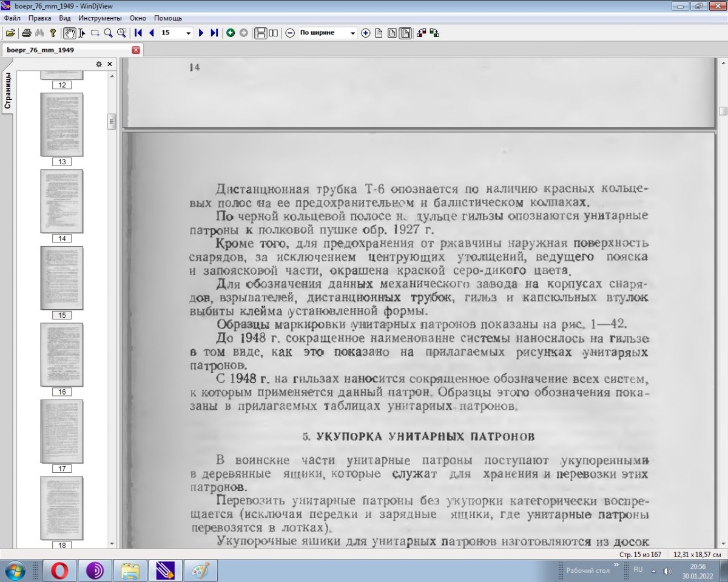Viewport: 728px width, 582px height.
Task: Close the boepr_76_mm_1949 tab
Action: point(136,50)
